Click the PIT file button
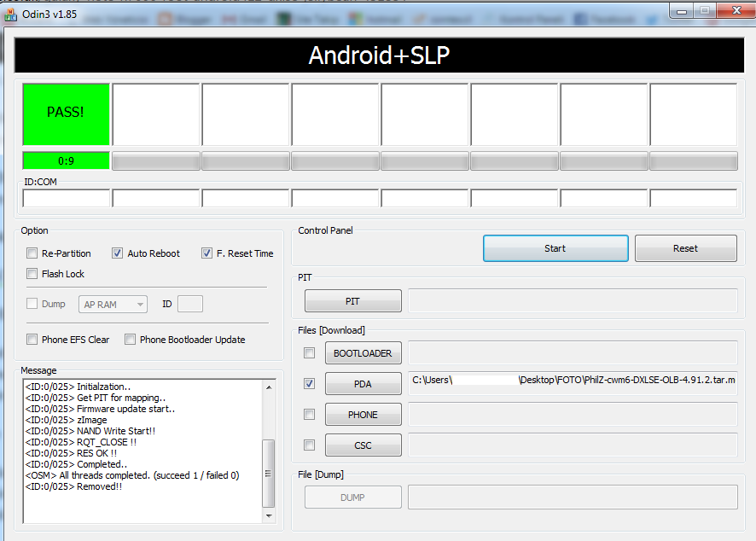 tap(353, 301)
